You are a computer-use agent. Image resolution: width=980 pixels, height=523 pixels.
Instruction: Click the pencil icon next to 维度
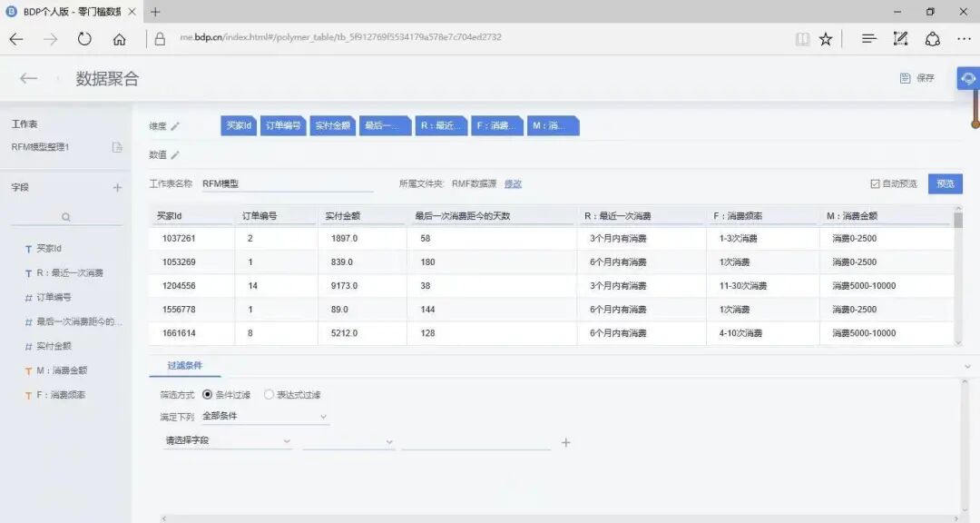(x=176, y=126)
